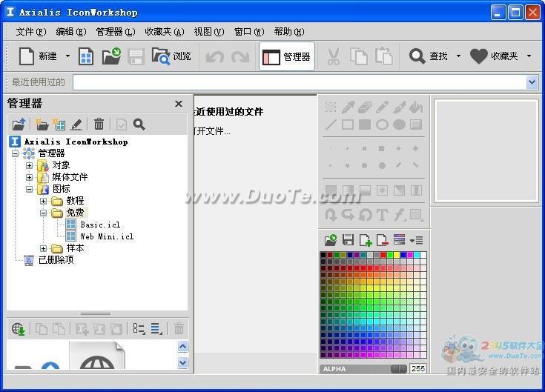Toggle the Librarian (管理器) panel button

(x=287, y=56)
